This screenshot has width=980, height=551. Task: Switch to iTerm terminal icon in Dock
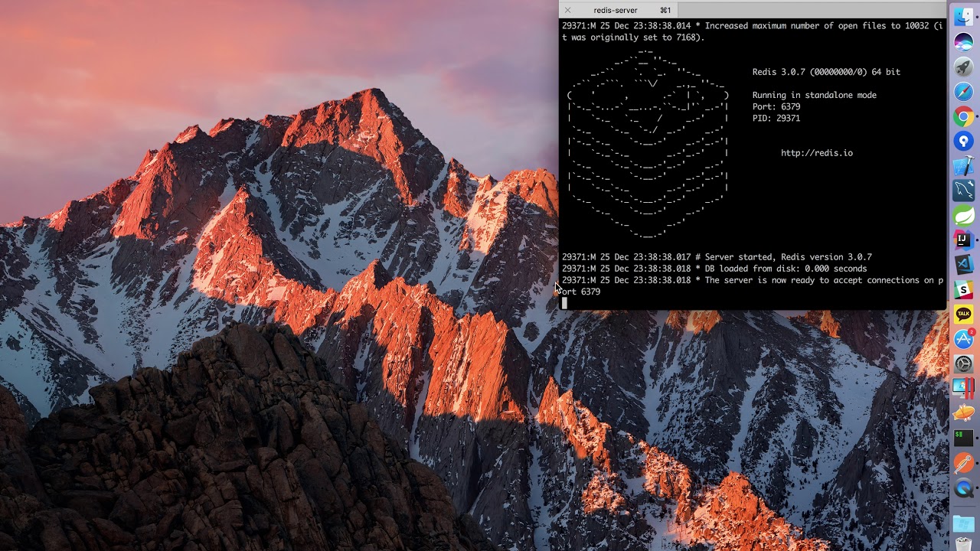pyautogui.click(x=964, y=438)
